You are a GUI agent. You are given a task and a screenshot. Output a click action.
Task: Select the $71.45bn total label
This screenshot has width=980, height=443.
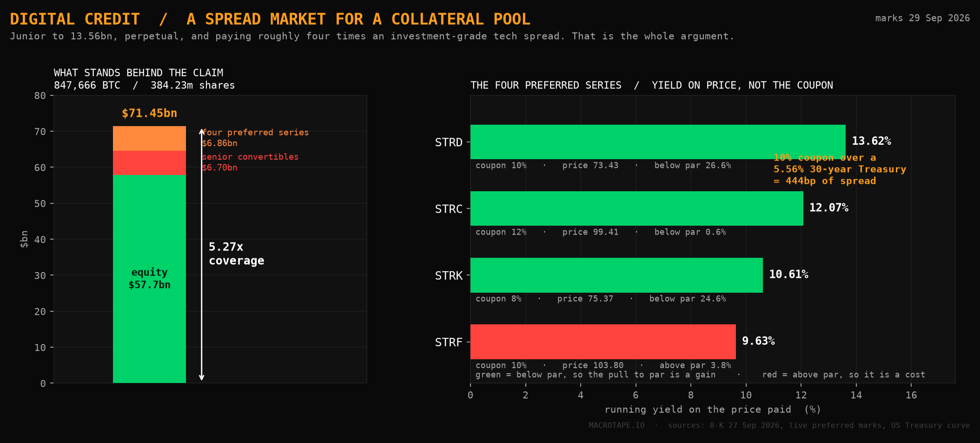[x=149, y=113]
